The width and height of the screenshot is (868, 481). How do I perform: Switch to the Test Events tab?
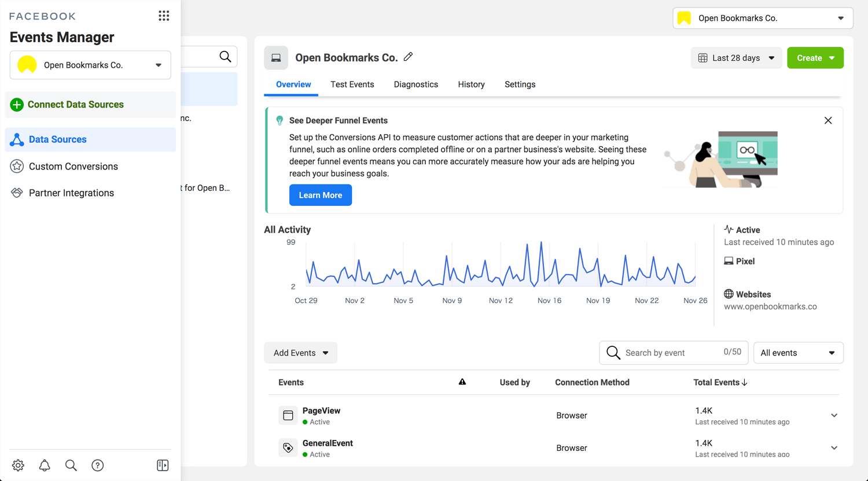coord(352,84)
